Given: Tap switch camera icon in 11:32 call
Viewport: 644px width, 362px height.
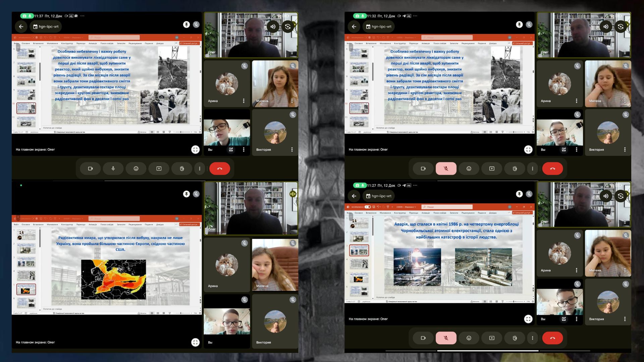Looking at the screenshot, I should click(621, 26).
